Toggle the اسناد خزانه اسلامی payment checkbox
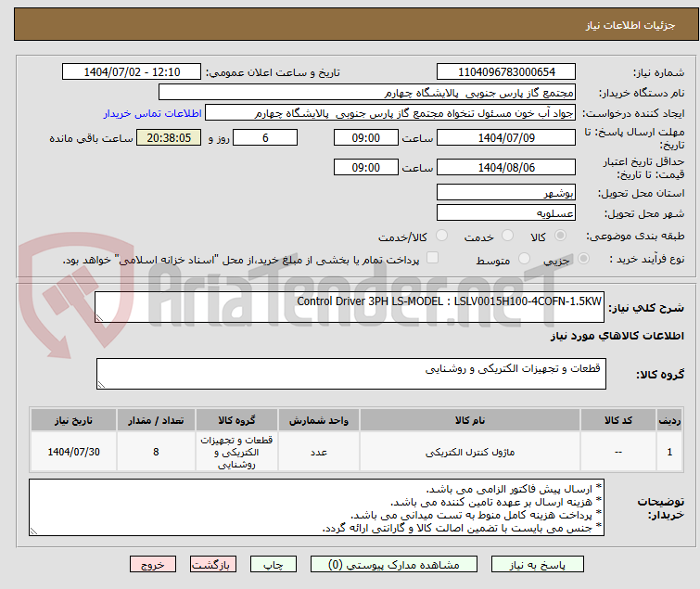This screenshot has width=700, height=589. [432, 258]
